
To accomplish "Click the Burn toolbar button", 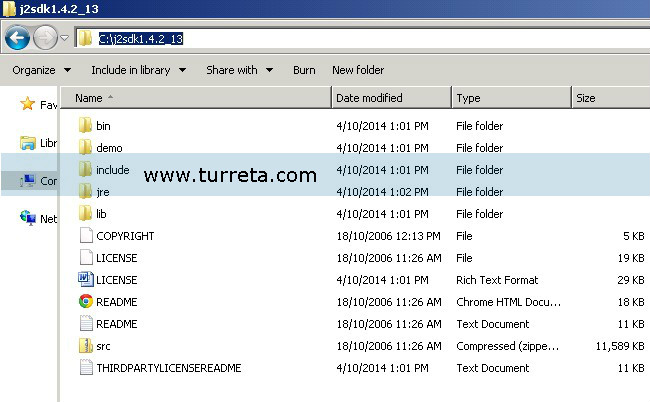I will 304,70.
